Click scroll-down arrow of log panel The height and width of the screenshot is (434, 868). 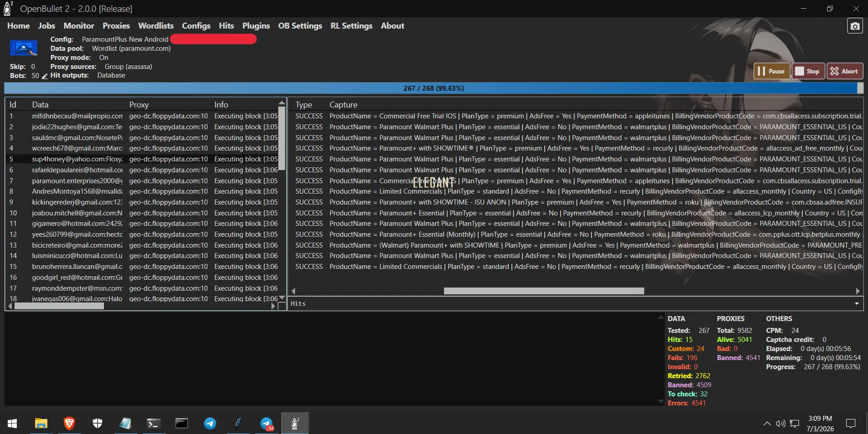(x=661, y=401)
